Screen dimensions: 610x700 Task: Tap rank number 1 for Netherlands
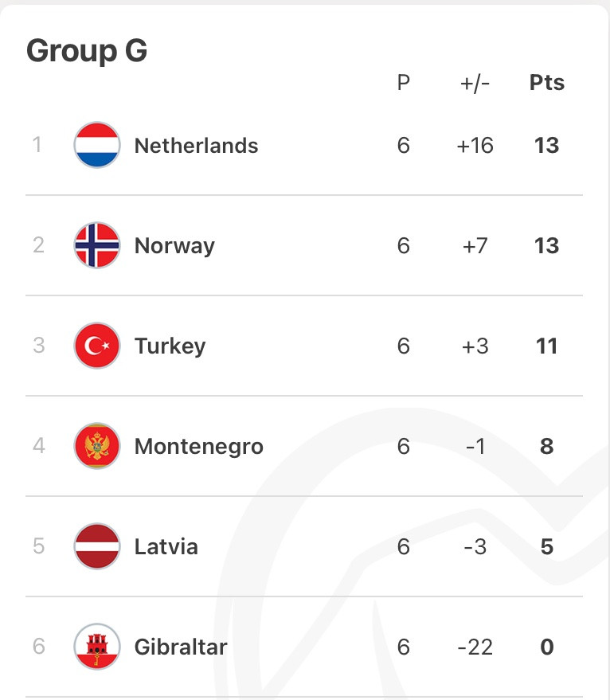37,145
